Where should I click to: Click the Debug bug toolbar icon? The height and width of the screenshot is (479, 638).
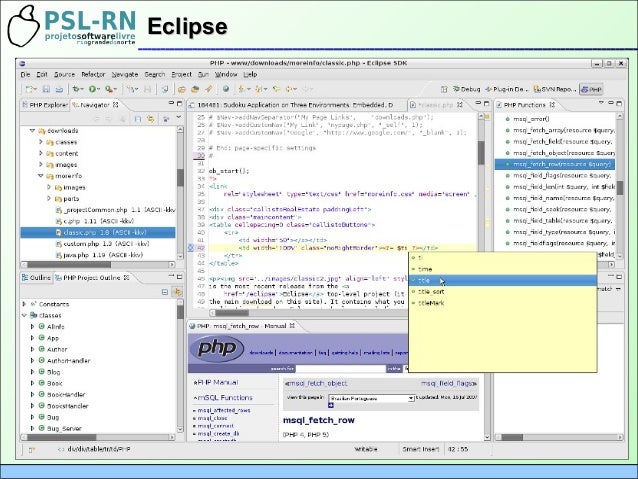point(76,89)
